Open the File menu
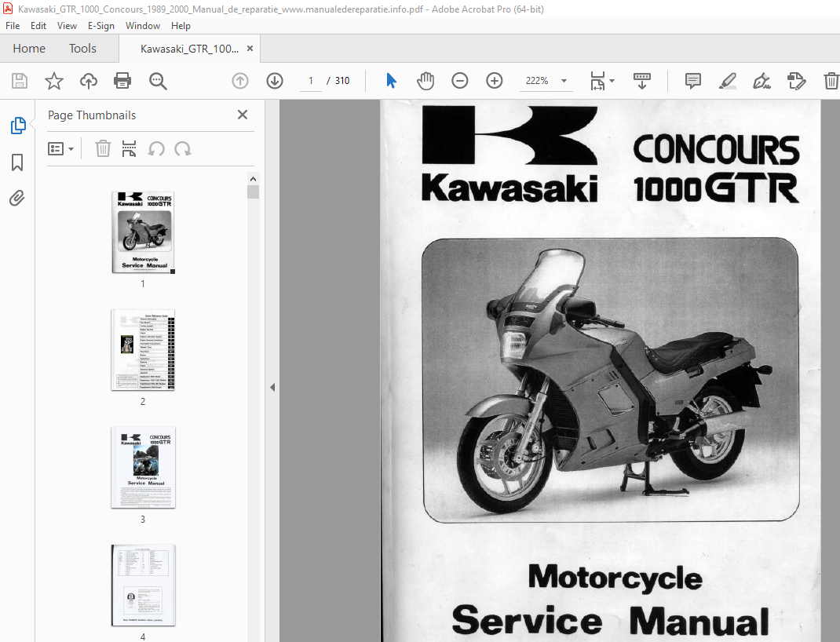840x642 pixels. pos(13,26)
